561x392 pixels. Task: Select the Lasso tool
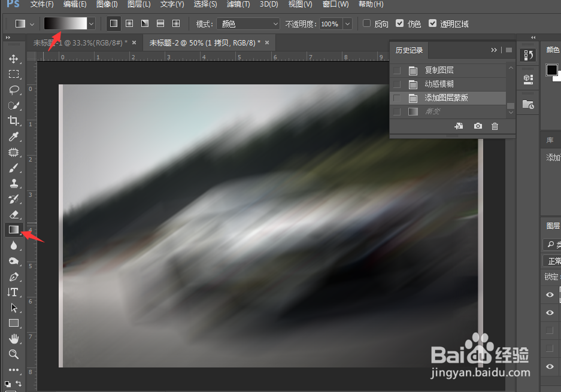tap(14, 89)
